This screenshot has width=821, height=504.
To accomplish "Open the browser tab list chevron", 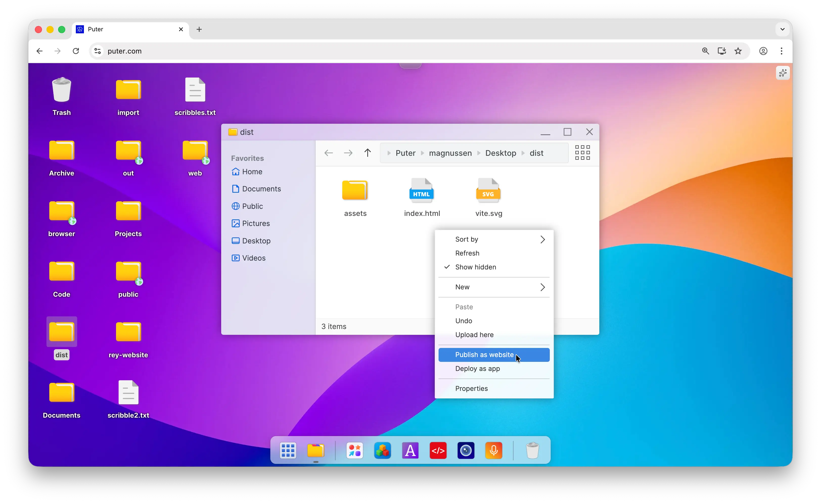I will pyautogui.click(x=782, y=29).
